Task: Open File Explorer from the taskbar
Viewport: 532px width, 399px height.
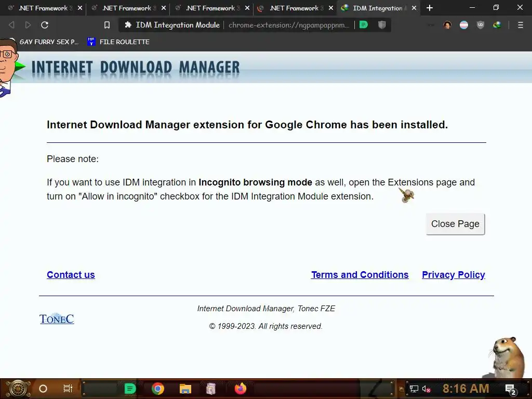Action: click(x=185, y=389)
